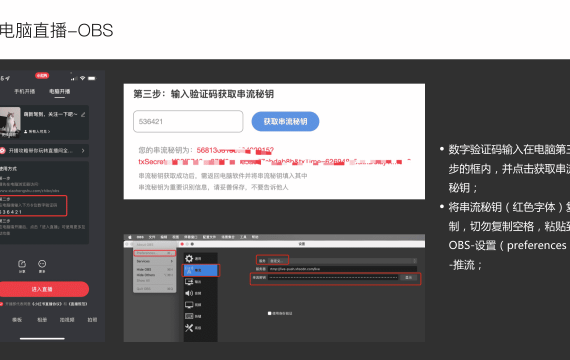Toggle the live agreement checkbox on phone
570x360 pixels.
(1, 304)
